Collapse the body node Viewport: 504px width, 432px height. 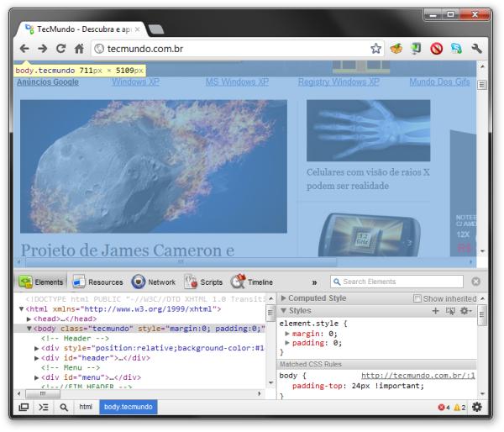click(x=29, y=329)
